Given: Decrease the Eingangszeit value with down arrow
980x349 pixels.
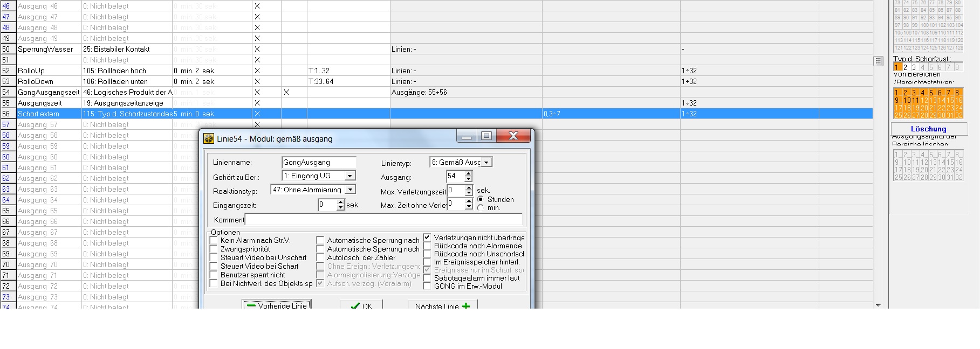Looking at the screenshot, I should pyautogui.click(x=340, y=208).
